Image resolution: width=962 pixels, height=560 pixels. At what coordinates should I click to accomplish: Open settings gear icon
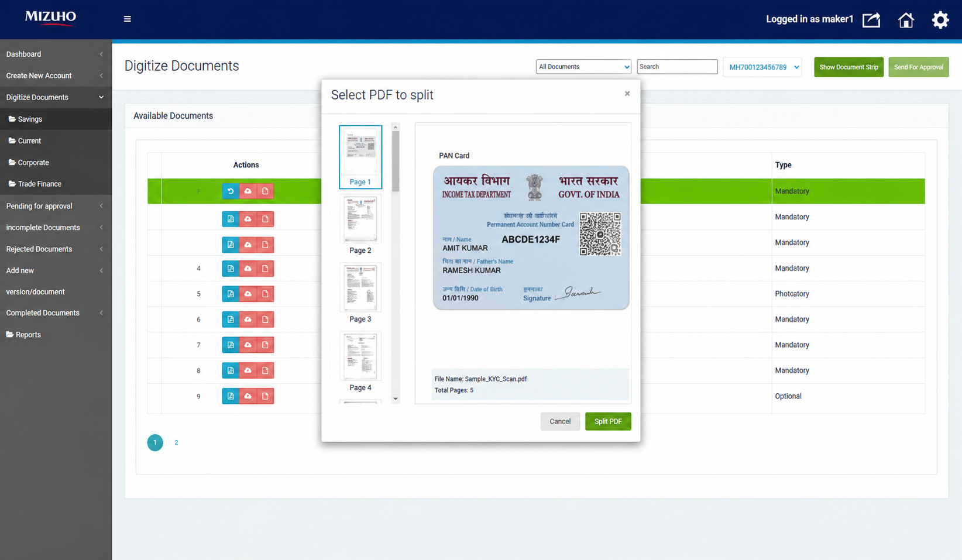pos(940,20)
